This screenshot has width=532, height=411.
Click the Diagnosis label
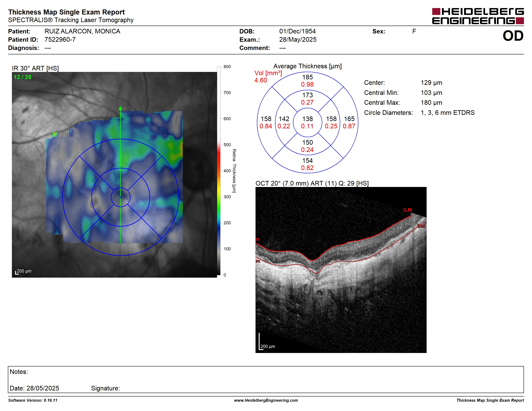tap(23, 48)
